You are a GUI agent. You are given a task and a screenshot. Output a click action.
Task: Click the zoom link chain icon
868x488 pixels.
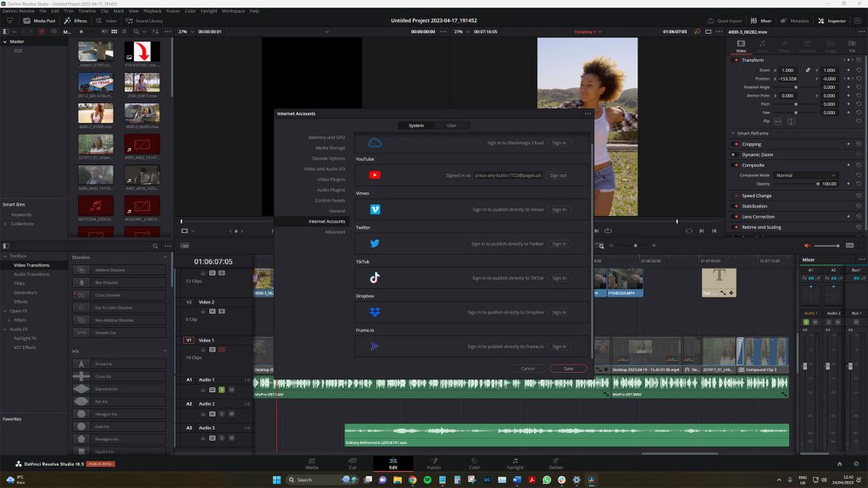pos(808,70)
